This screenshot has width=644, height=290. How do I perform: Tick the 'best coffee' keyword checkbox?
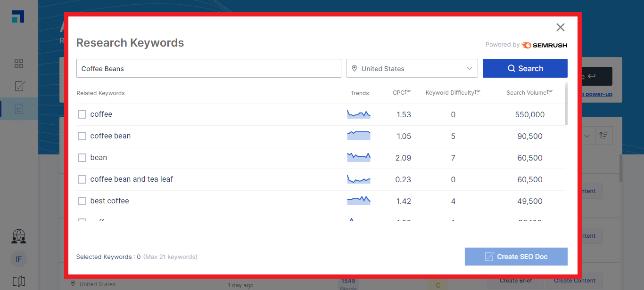click(x=82, y=201)
